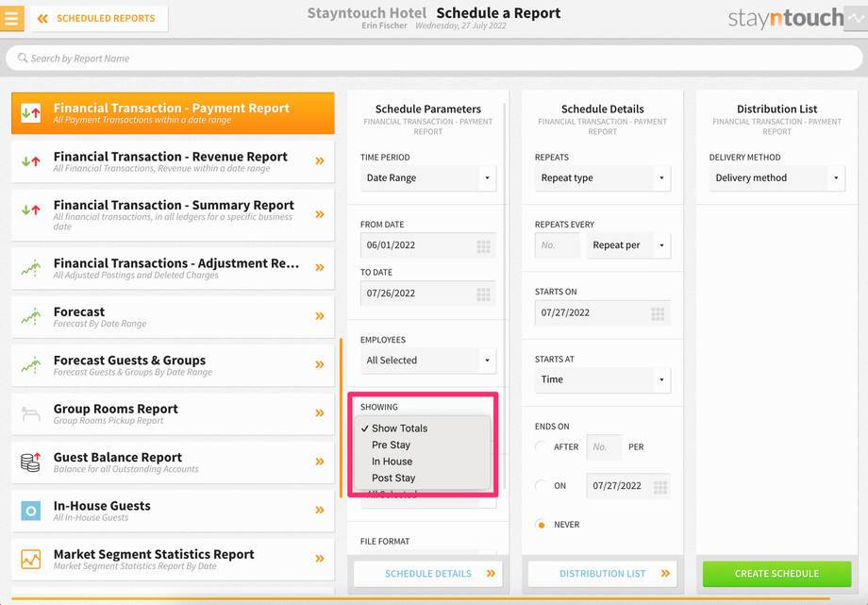
Task: Open Group Rooms Report chevron
Action: coord(320,413)
